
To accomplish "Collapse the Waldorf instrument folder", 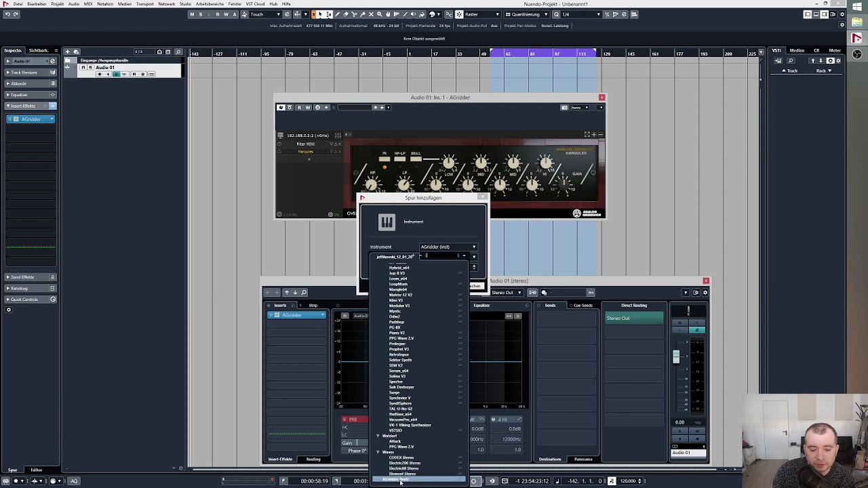I will tap(378, 436).
